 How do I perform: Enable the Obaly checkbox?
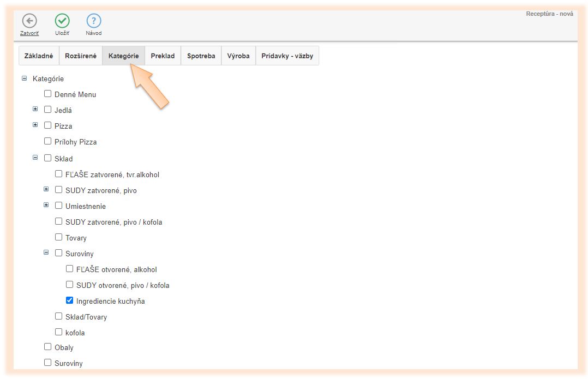click(47, 347)
